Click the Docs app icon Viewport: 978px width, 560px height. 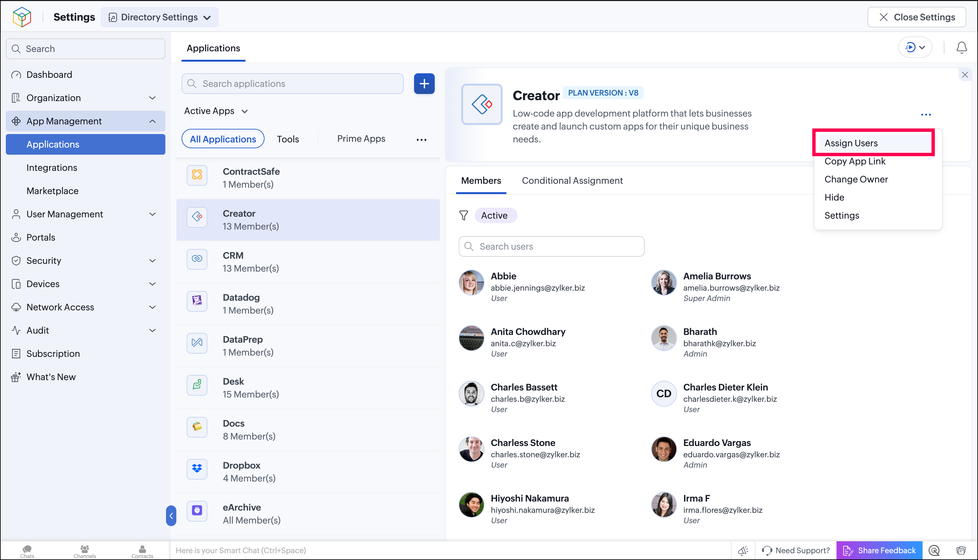tap(197, 427)
